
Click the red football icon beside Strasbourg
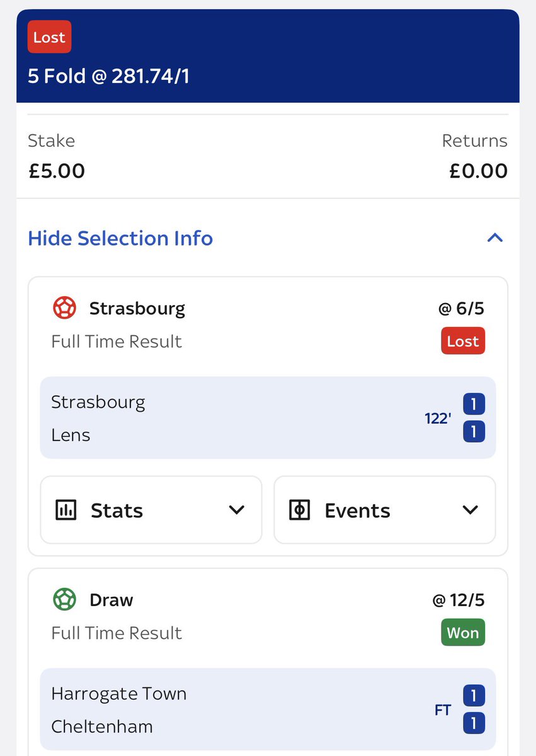[64, 309]
